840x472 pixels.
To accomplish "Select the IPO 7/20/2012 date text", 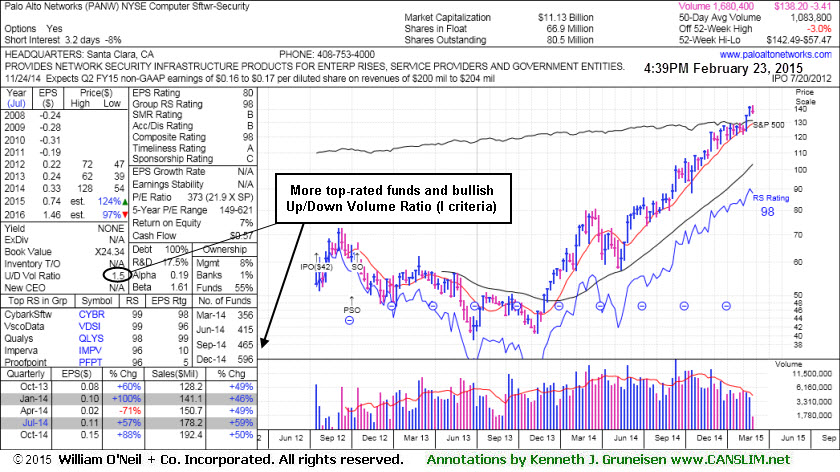I will [801, 78].
